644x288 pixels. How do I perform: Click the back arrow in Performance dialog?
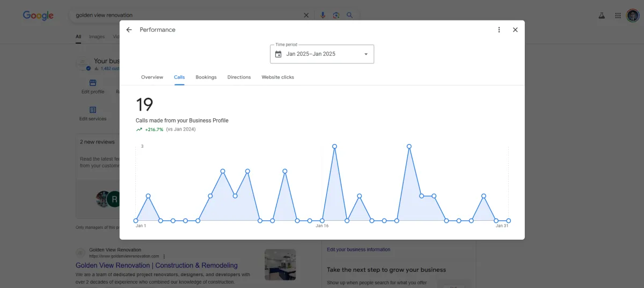(x=129, y=30)
